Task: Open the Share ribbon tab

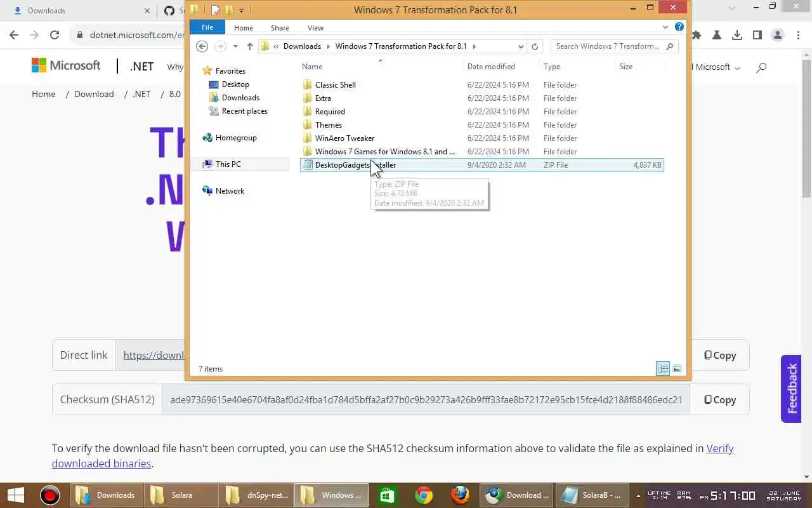Action: pos(280,28)
